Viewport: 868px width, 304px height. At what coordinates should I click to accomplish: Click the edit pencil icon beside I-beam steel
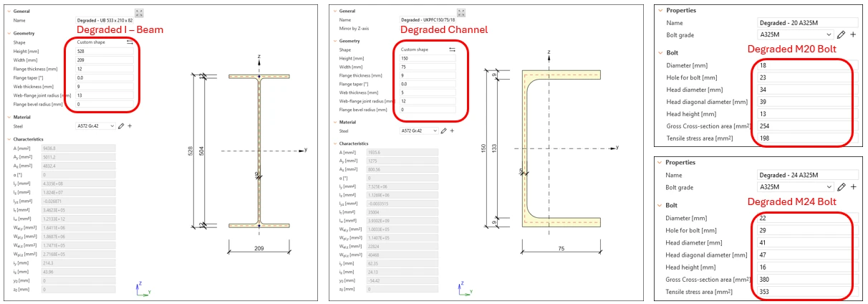(121, 126)
